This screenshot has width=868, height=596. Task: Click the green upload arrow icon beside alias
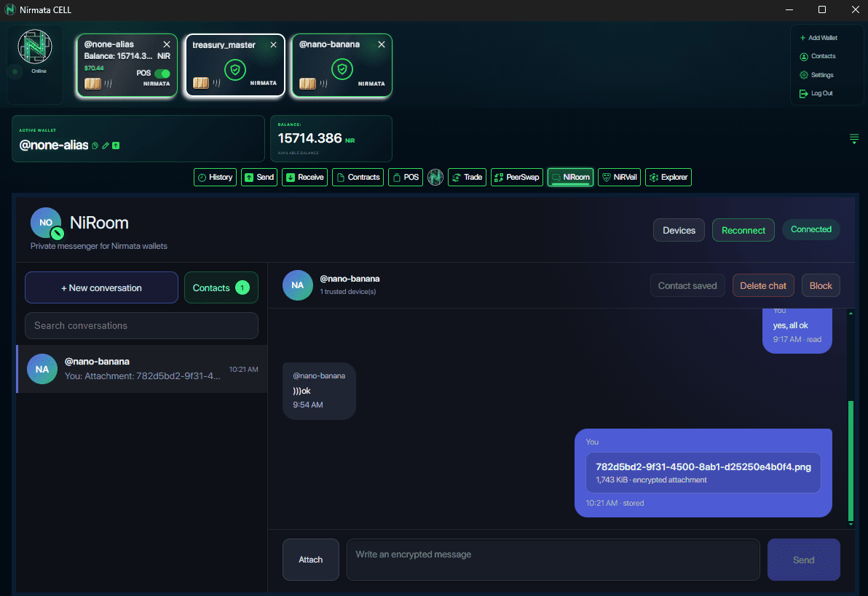116,146
